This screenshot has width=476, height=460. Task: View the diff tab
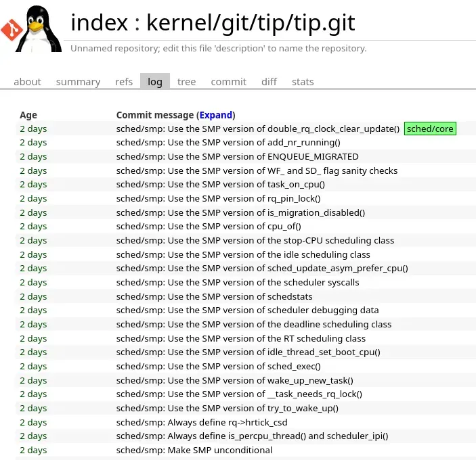coord(269,82)
